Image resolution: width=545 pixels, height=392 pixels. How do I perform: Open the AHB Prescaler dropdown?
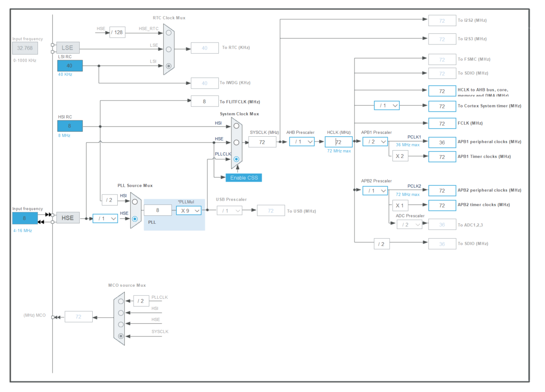click(302, 142)
